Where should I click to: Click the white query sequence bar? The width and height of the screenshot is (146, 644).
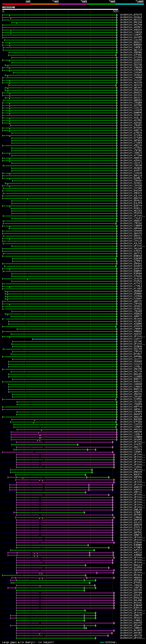click(x=60, y=10)
